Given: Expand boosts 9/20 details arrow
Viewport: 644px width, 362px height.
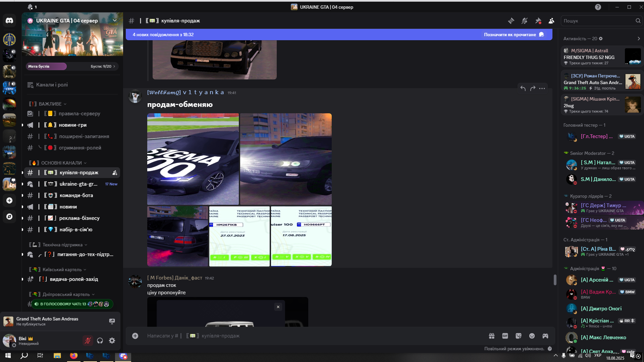Looking at the screenshot, I should click(x=114, y=66).
